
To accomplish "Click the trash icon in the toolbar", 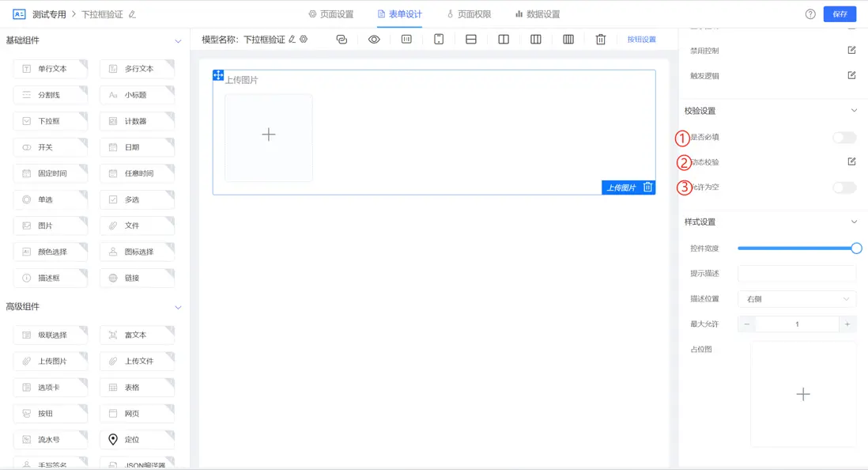I will [x=601, y=39].
